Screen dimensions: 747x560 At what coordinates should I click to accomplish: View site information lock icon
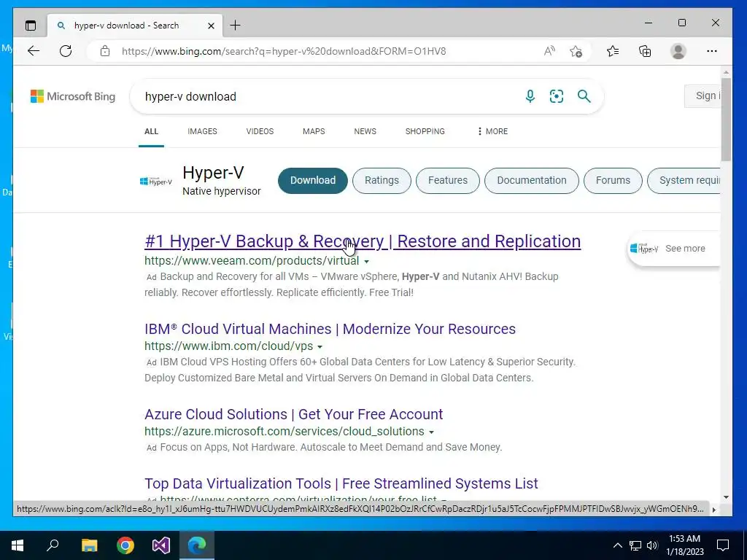pos(105,51)
